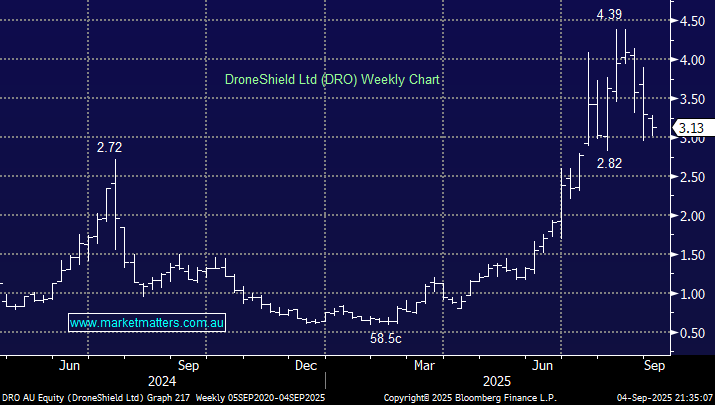Select the chart title DroneShield Ltd (DRO) Weekly Chart
This screenshot has height=405, width=715.
pos(332,80)
